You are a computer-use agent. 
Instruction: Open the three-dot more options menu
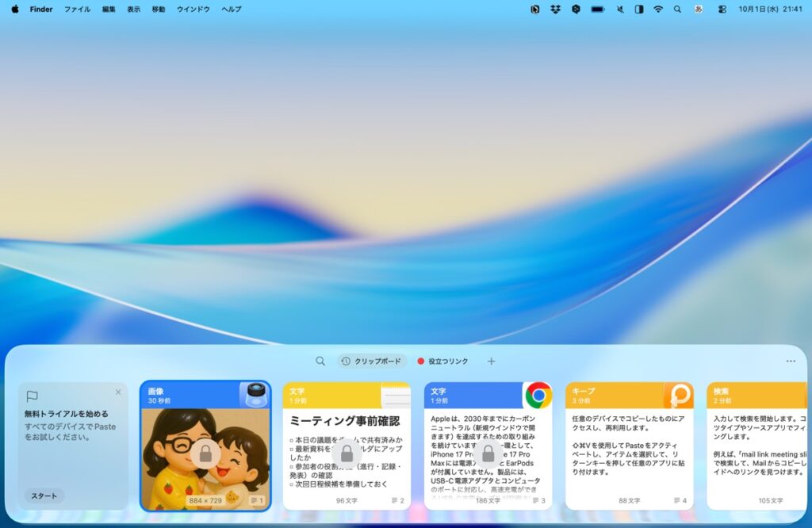(791, 361)
